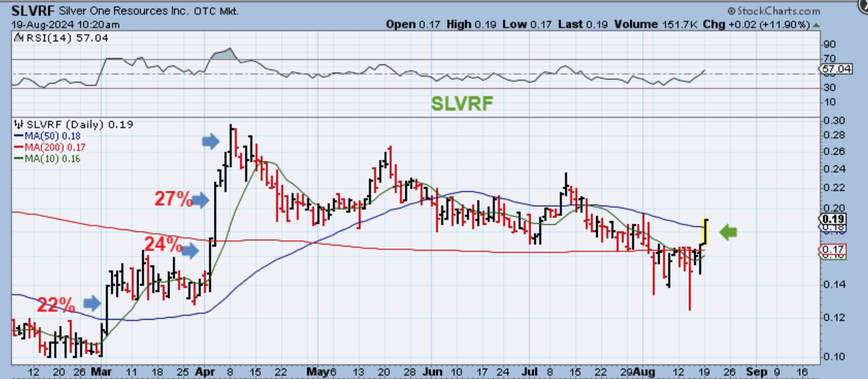Image resolution: width=868 pixels, height=379 pixels.
Task: Click the SLVRF ticker symbol in the header
Action: pyautogui.click(x=33, y=11)
